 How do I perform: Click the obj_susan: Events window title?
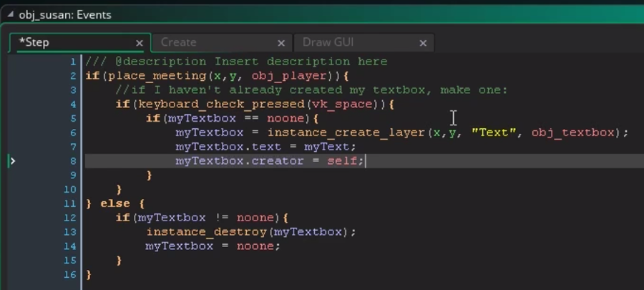coord(65,15)
